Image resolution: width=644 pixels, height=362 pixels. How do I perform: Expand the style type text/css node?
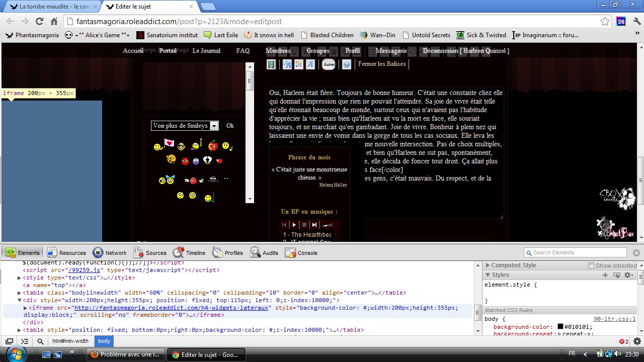pos(19,278)
